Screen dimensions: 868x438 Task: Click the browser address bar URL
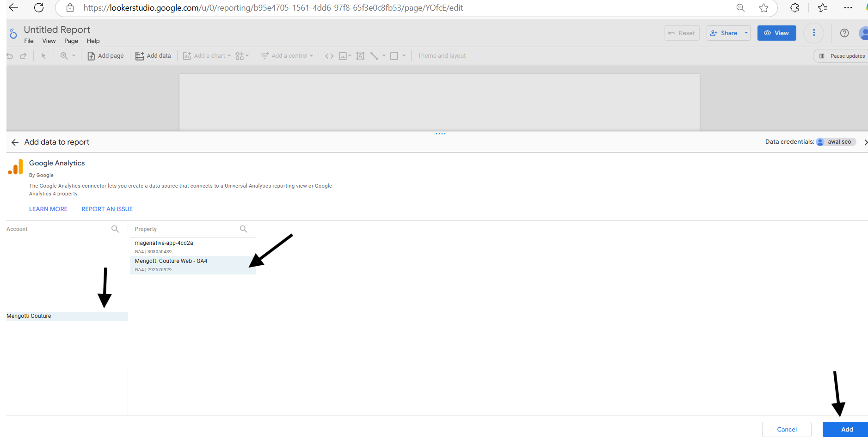click(x=273, y=8)
